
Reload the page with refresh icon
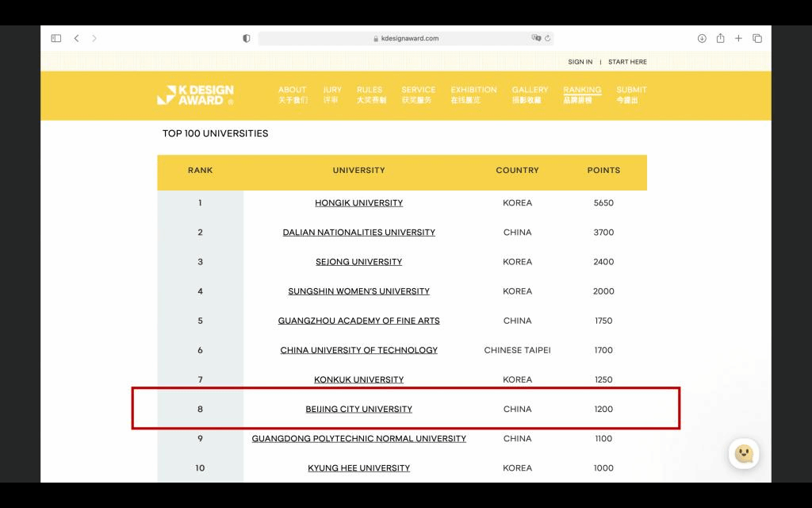[548, 38]
